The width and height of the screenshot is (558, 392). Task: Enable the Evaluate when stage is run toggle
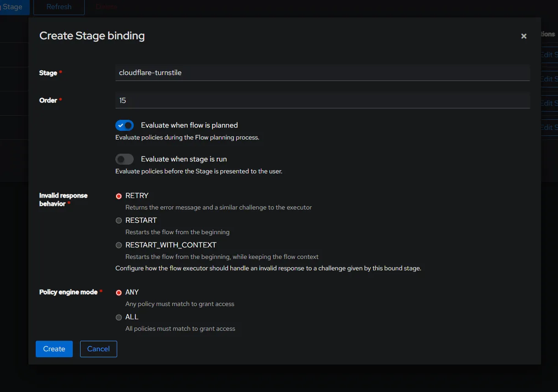(125, 159)
